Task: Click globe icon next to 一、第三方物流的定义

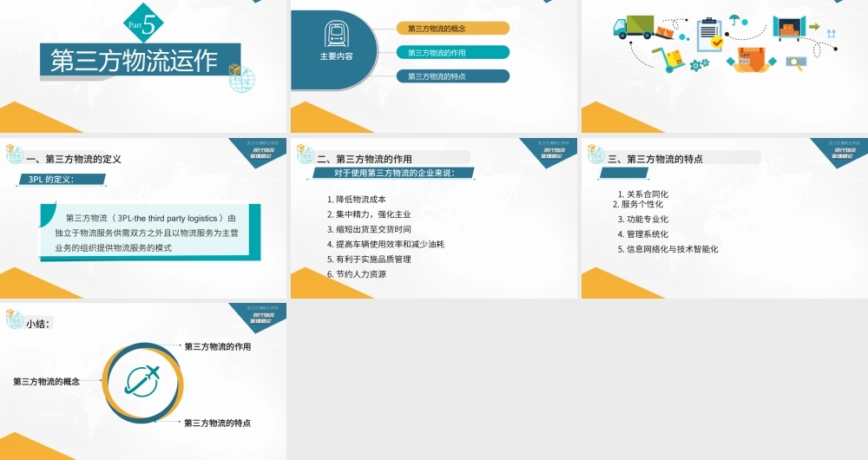Action: pos(14,154)
